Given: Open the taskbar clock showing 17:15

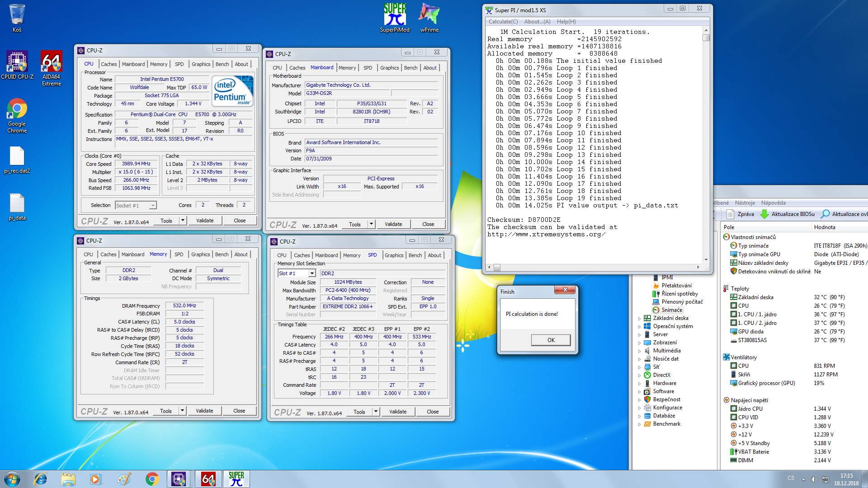Looking at the screenshot, I should [x=846, y=479].
